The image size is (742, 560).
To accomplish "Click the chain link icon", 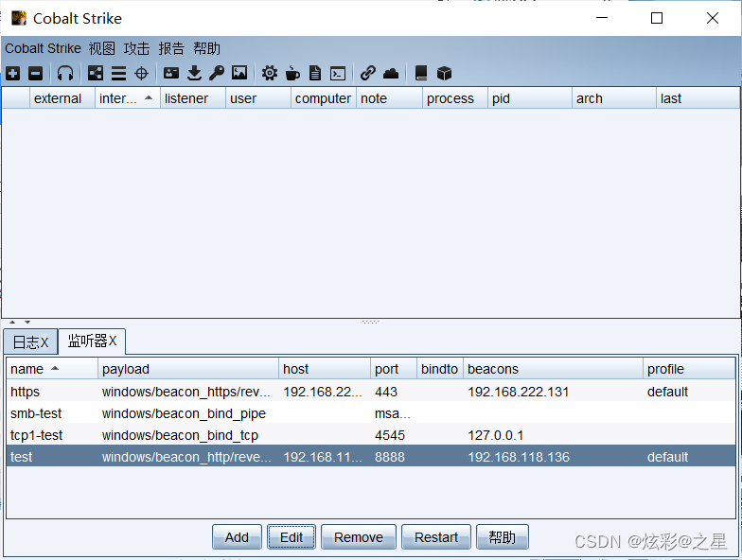I will [x=368, y=73].
